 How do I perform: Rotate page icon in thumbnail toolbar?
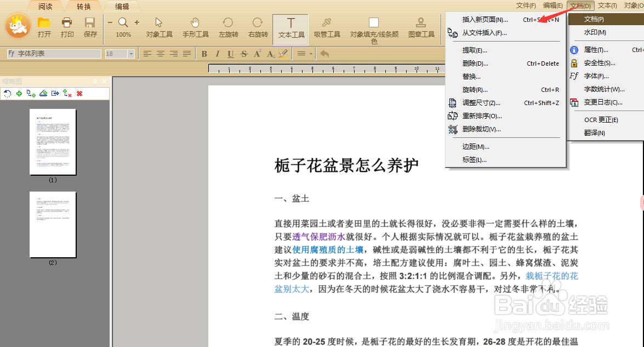[x=7, y=94]
